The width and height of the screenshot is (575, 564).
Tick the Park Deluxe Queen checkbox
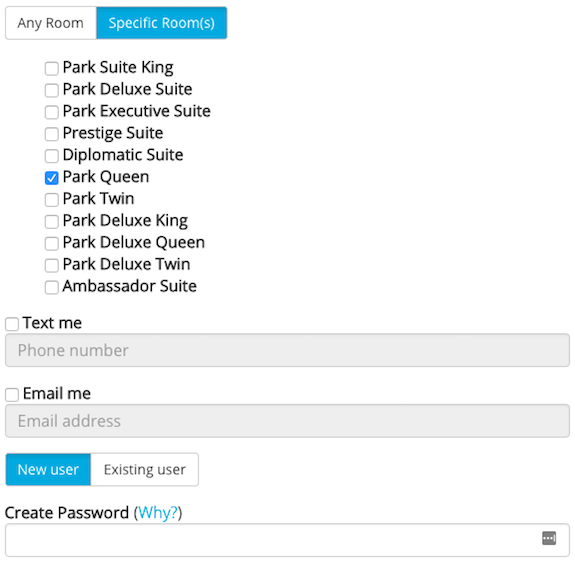coord(51,243)
